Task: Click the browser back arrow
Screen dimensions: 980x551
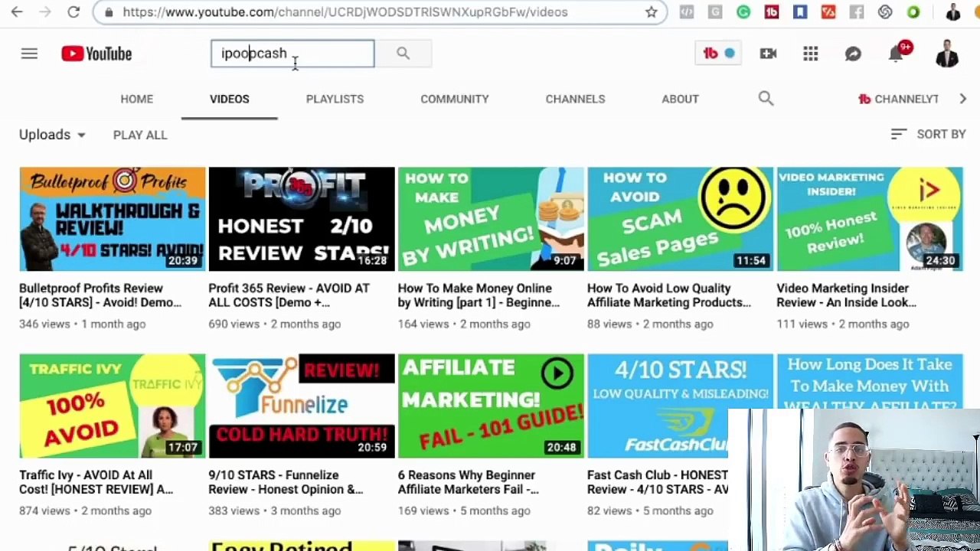Action: point(17,12)
